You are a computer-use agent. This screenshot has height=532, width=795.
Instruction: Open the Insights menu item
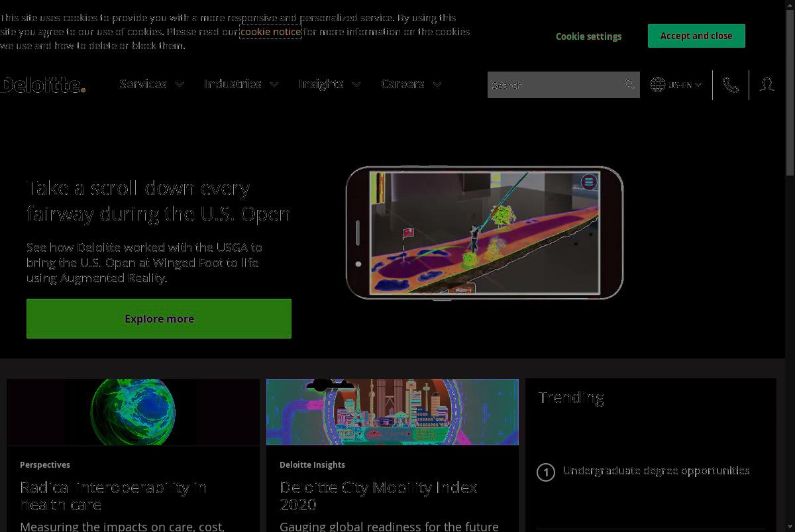321,84
